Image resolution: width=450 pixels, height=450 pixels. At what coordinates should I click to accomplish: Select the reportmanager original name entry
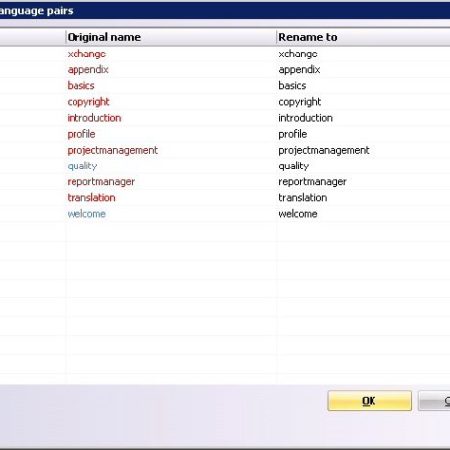(101, 182)
